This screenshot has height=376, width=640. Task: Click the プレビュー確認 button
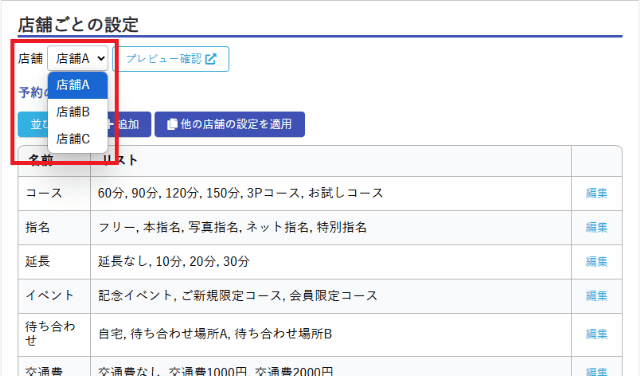pyautogui.click(x=171, y=59)
